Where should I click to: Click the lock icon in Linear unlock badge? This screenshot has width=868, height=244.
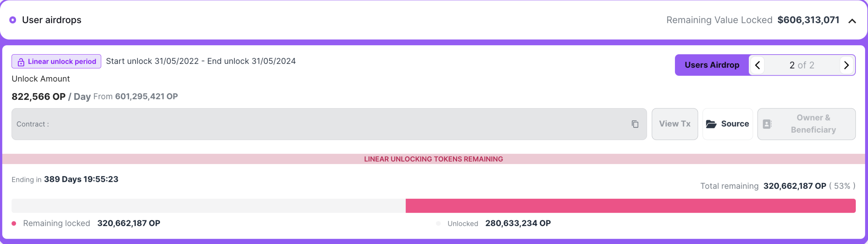tap(21, 62)
